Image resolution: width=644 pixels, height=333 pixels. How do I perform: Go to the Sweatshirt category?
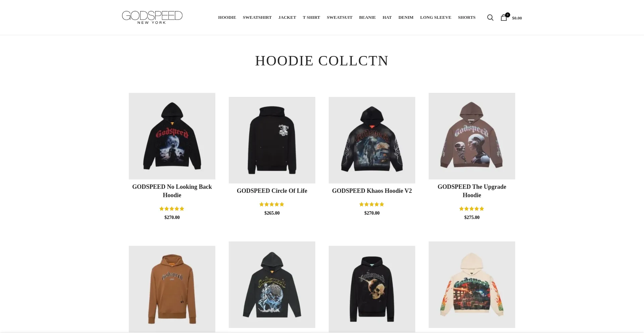[x=257, y=17]
